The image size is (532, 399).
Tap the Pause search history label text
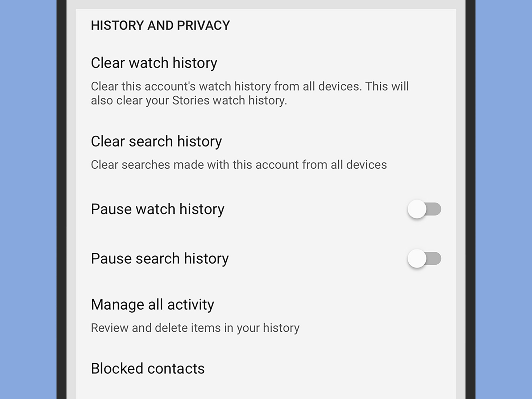pyautogui.click(x=160, y=258)
